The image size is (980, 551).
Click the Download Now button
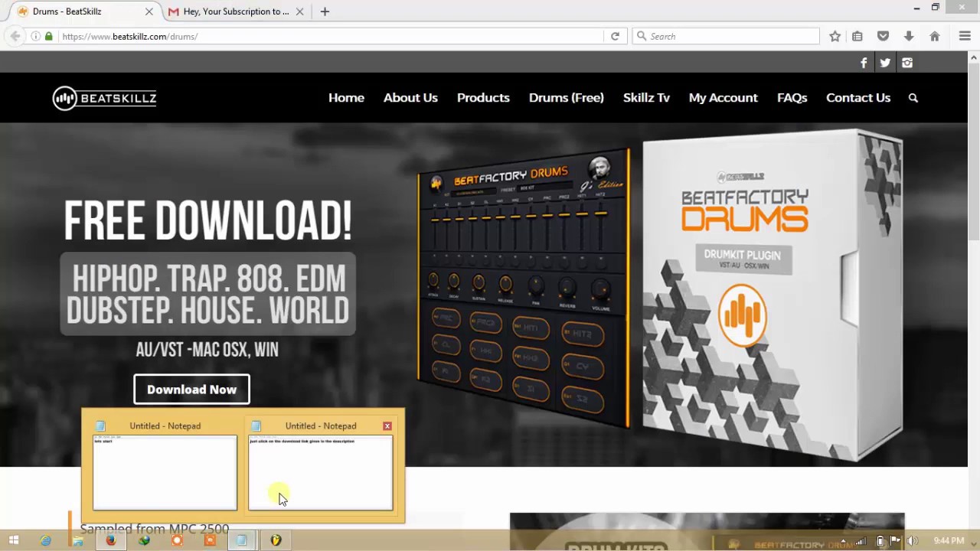point(191,390)
